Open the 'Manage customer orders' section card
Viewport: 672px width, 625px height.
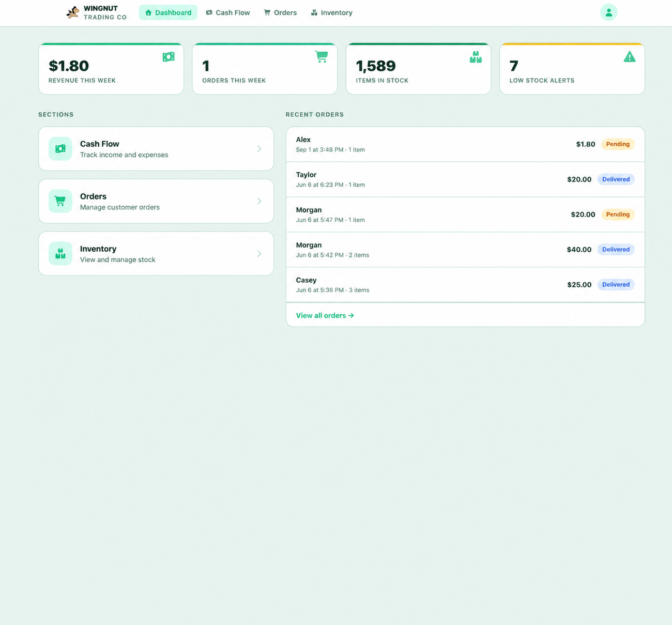click(156, 201)
